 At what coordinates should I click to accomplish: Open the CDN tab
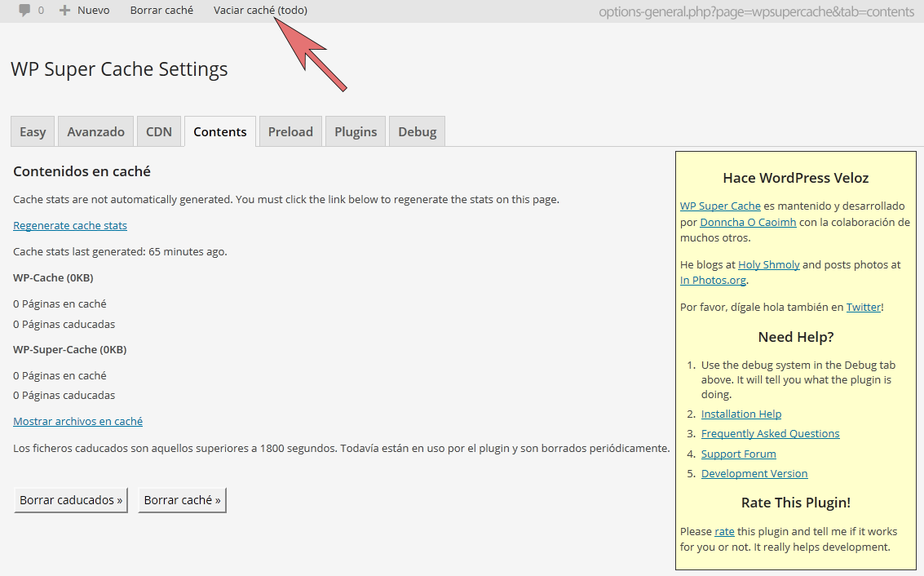pos(159,131)
